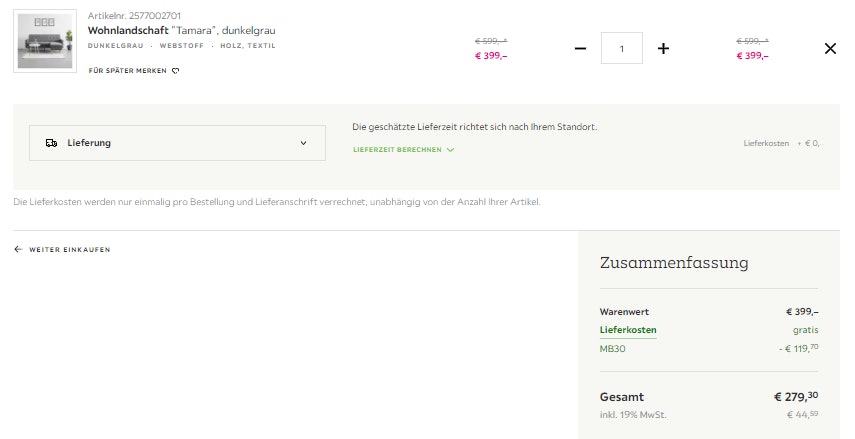This screenshot has height=439, width=855.
Task: Open the Wohnlandschaft Tamara product thumbnail
Action: (x=45, y=41)
